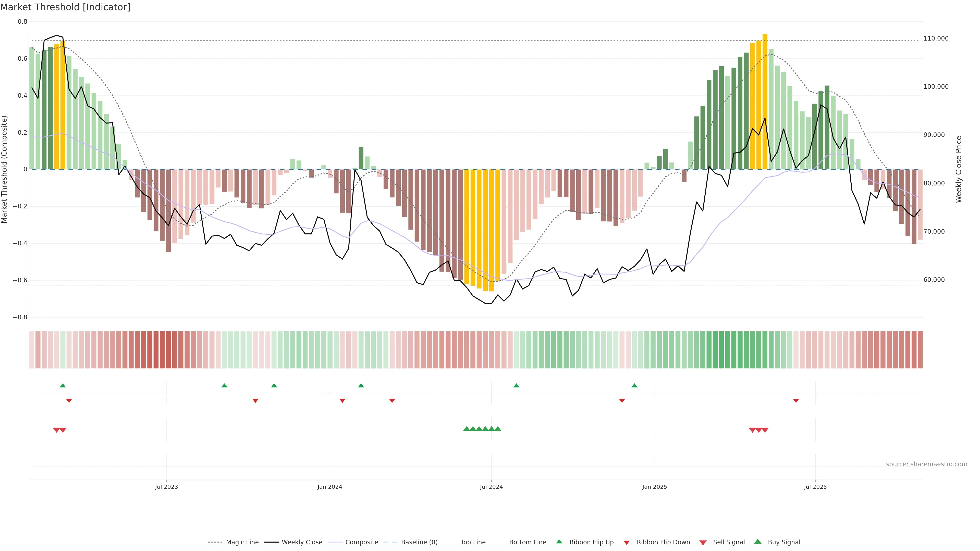Click the Ribbon Flip Up legend icon

click(x=559, y=542)
